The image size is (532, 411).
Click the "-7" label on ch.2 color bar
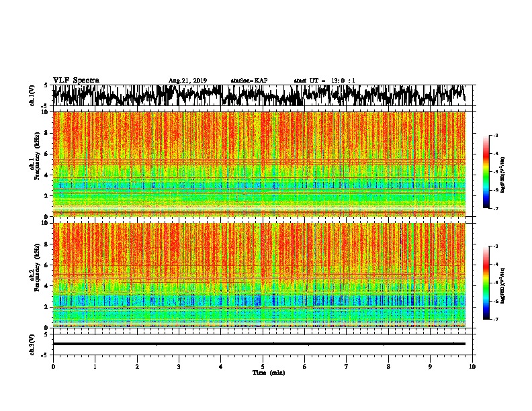495,320
